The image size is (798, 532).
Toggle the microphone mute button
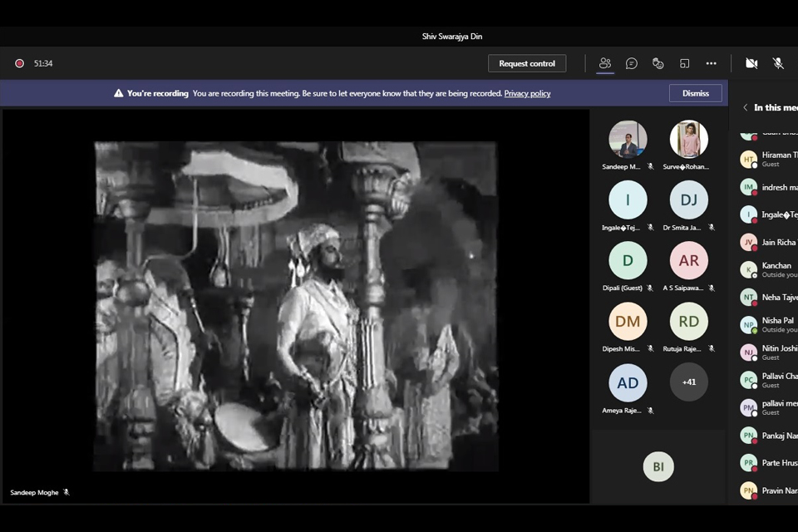click(778, 64)
